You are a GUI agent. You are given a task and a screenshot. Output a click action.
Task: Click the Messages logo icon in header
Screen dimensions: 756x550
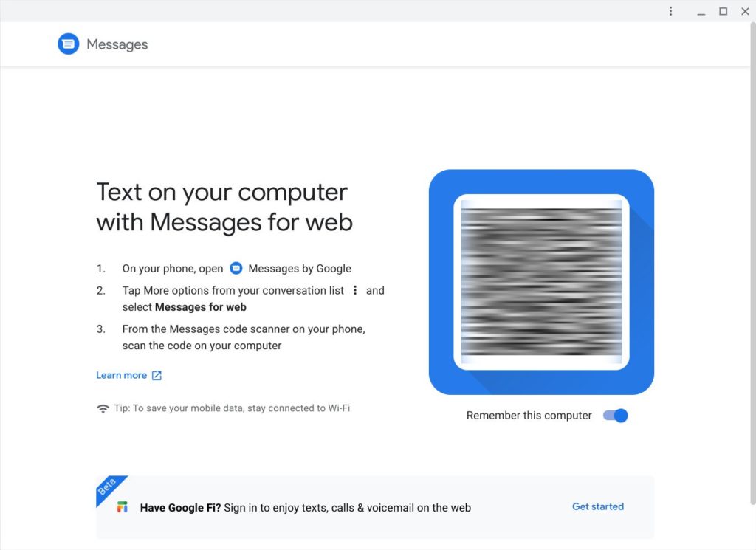69,44
